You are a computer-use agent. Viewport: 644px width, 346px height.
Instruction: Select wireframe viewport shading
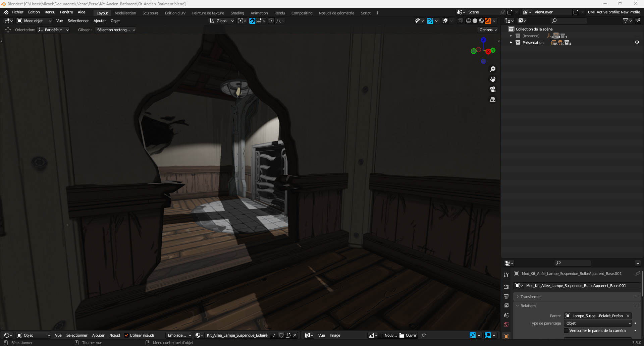[469, 21]
